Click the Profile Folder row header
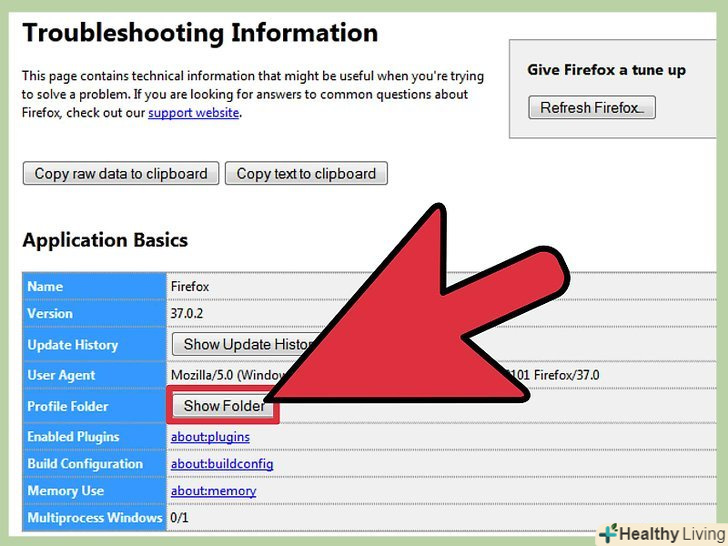Viewport: 728px width, 546px height. click(94, 406)
